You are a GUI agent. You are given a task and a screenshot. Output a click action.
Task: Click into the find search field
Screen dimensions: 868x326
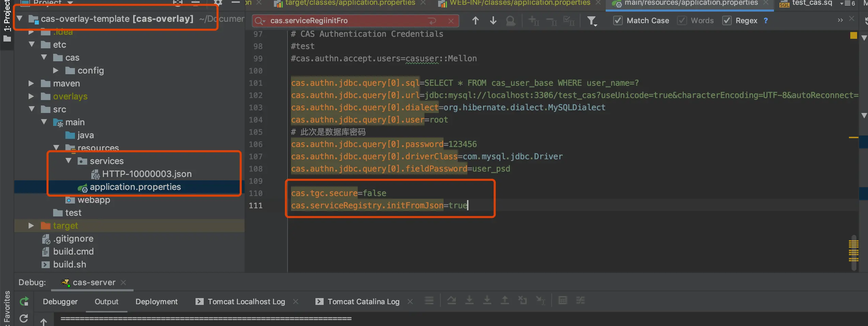[x=347, y=21]
